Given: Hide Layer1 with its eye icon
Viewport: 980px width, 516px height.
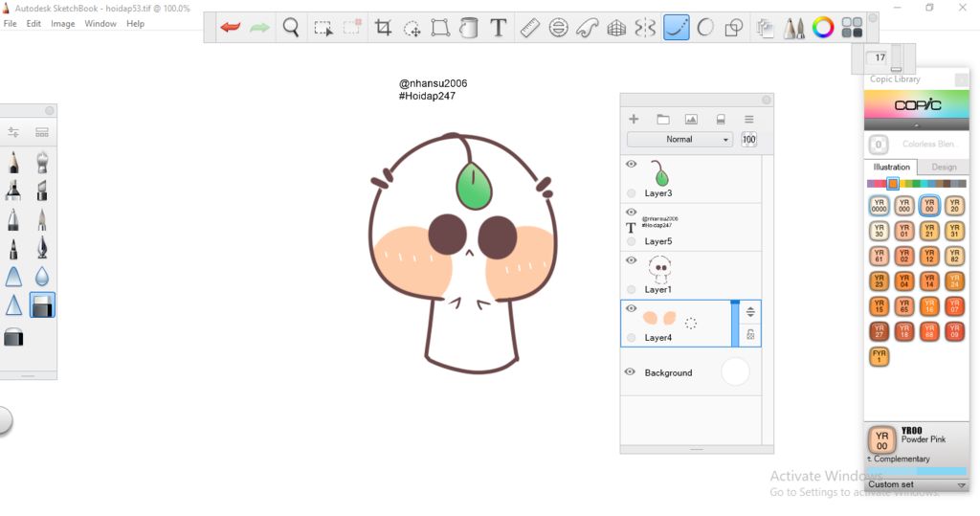Looking at the screenshot, I should tap(632, 260).
